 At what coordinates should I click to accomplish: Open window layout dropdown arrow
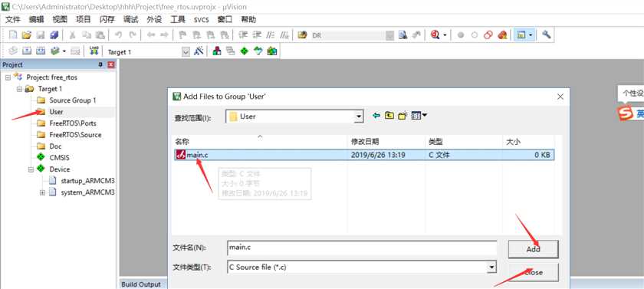531,36
